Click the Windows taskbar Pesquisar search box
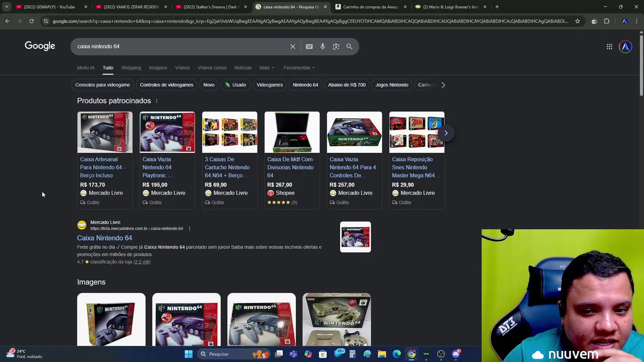 coord(233,354)
